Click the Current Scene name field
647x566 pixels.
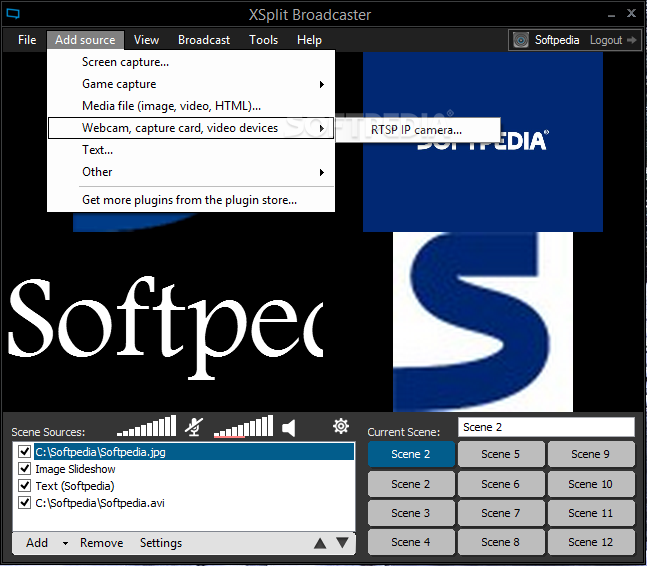(x=546, y=427)
